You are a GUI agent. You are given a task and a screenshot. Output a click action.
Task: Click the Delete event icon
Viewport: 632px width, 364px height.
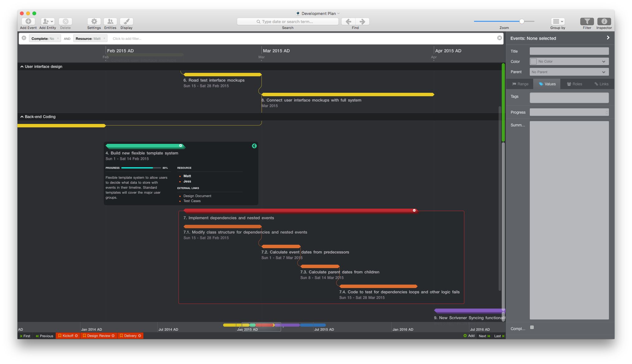65,22
